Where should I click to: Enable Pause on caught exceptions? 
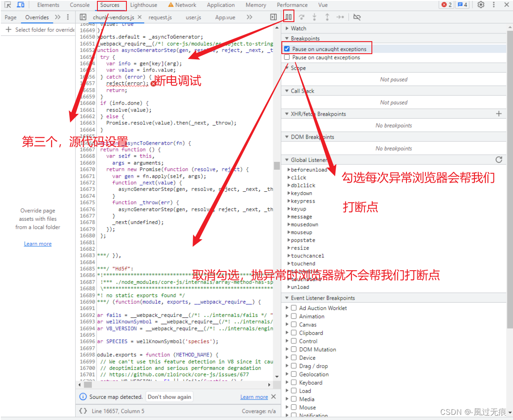point(287,57)
